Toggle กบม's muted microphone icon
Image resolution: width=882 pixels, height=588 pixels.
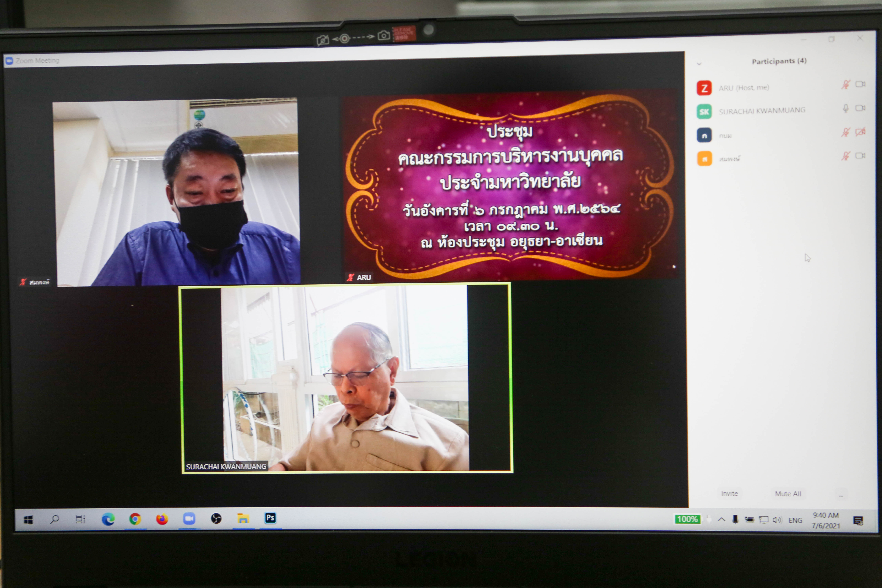(845, 132)
